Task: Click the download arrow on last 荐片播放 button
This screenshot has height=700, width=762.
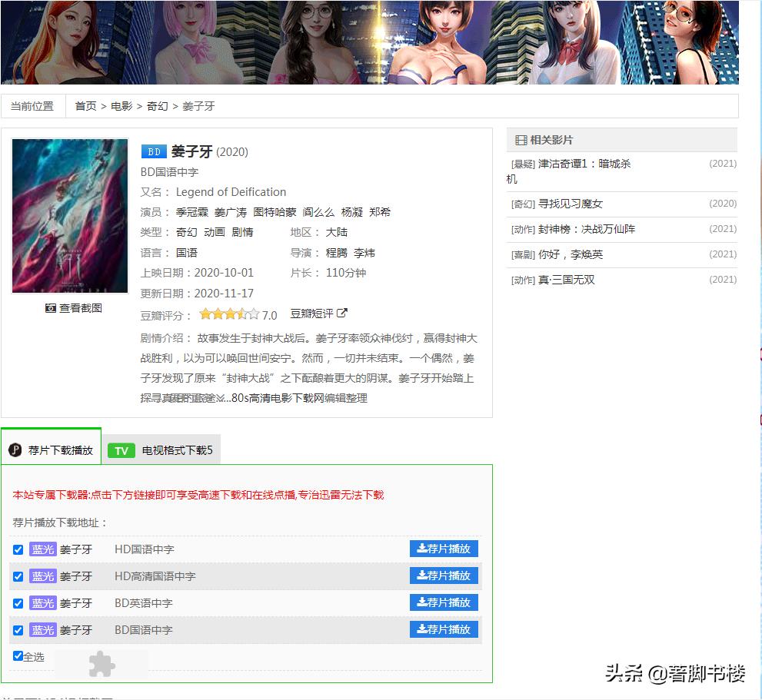Action: tap(424, 629)
